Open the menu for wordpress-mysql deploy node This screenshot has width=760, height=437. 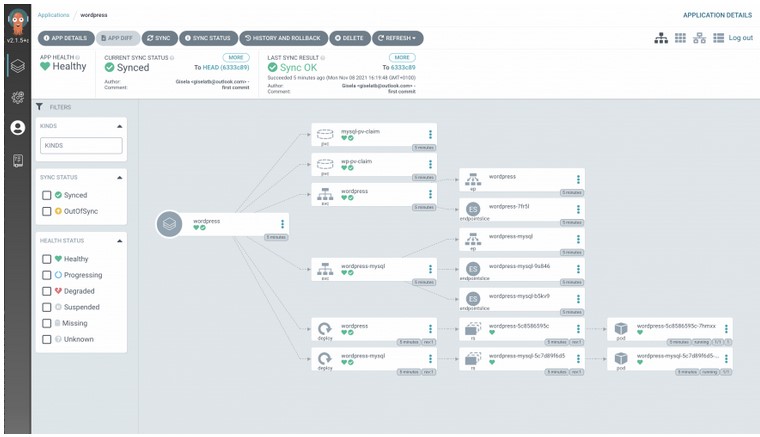[x=430, y=359]
